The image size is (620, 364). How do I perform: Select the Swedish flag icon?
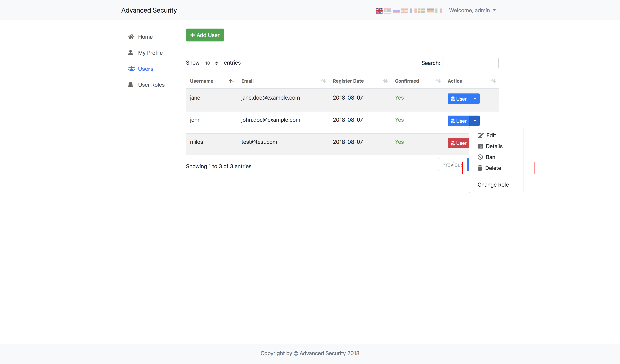(421, 11)
